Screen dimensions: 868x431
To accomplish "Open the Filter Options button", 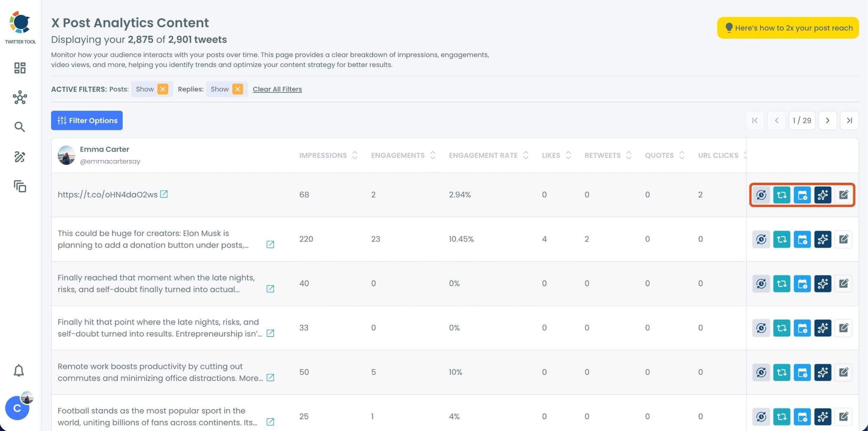I will (x=87, y=121).
